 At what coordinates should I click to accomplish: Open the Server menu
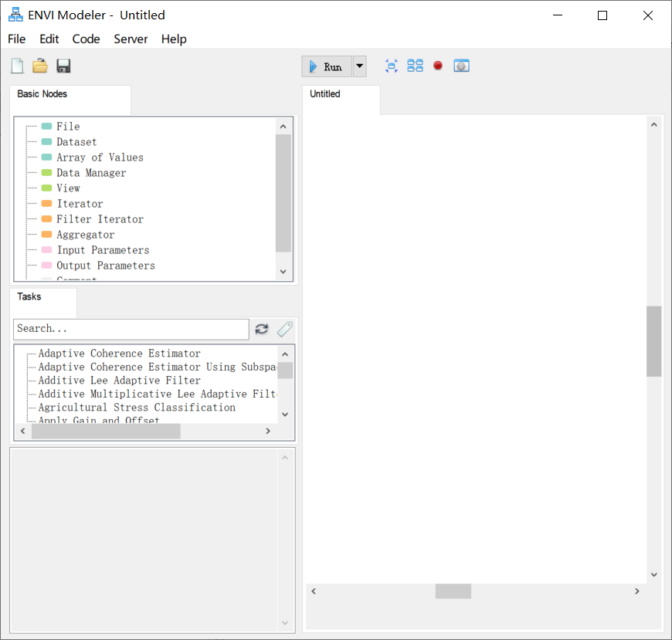pos(131,39)
